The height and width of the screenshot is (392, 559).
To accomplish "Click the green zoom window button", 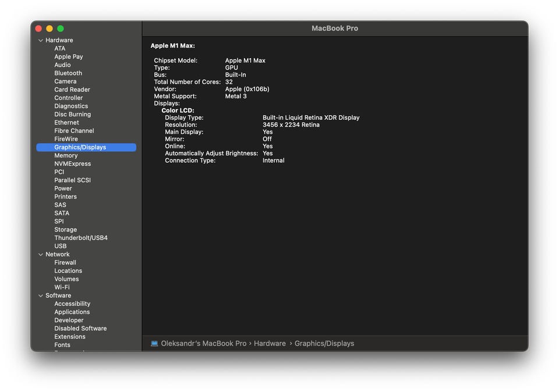I will pyautogui.click(x=61, y=28).
